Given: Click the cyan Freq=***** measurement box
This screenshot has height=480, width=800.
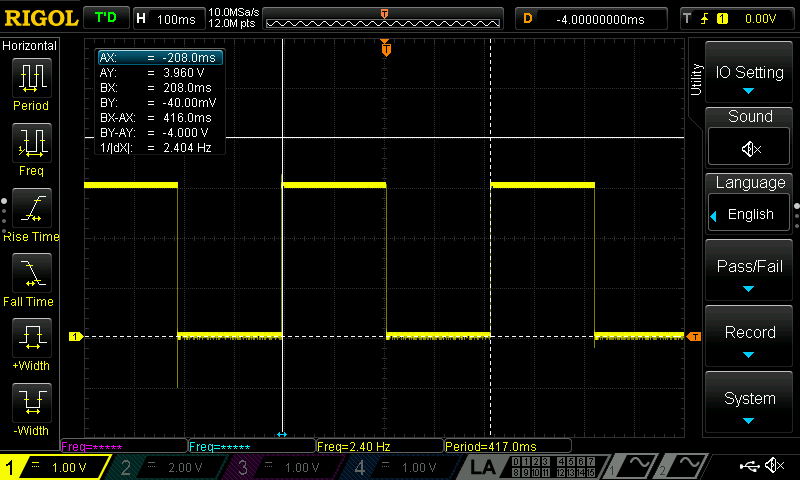Looking at the screenshot, I should [252, 446].
